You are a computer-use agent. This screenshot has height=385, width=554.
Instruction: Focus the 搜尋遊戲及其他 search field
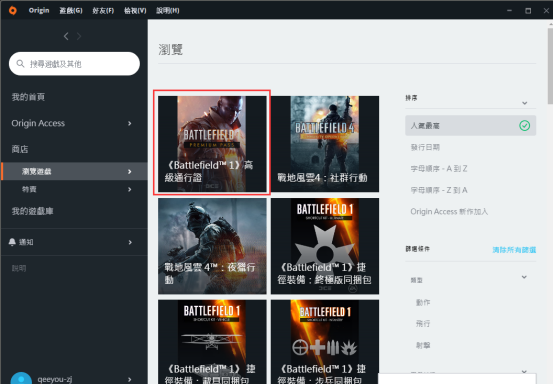click(74, 64)
